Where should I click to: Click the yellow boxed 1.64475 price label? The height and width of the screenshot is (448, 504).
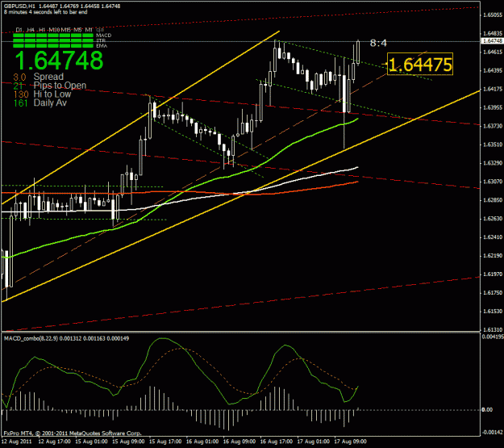click(x=420, y=64)
